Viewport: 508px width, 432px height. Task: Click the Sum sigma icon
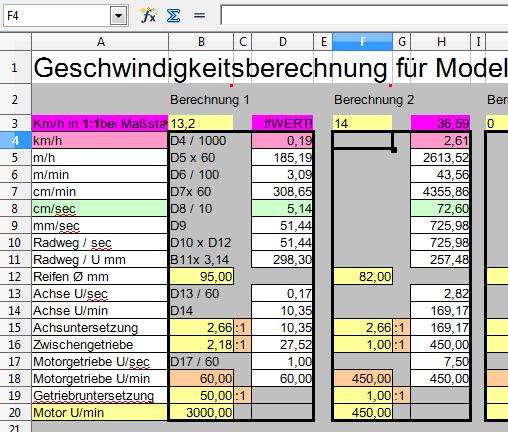pos(173,15)
